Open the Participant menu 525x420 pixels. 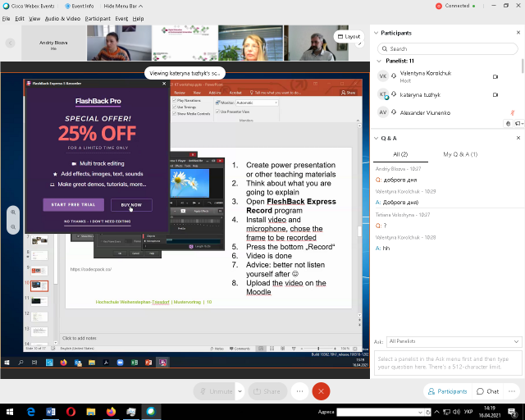point(98,19)
